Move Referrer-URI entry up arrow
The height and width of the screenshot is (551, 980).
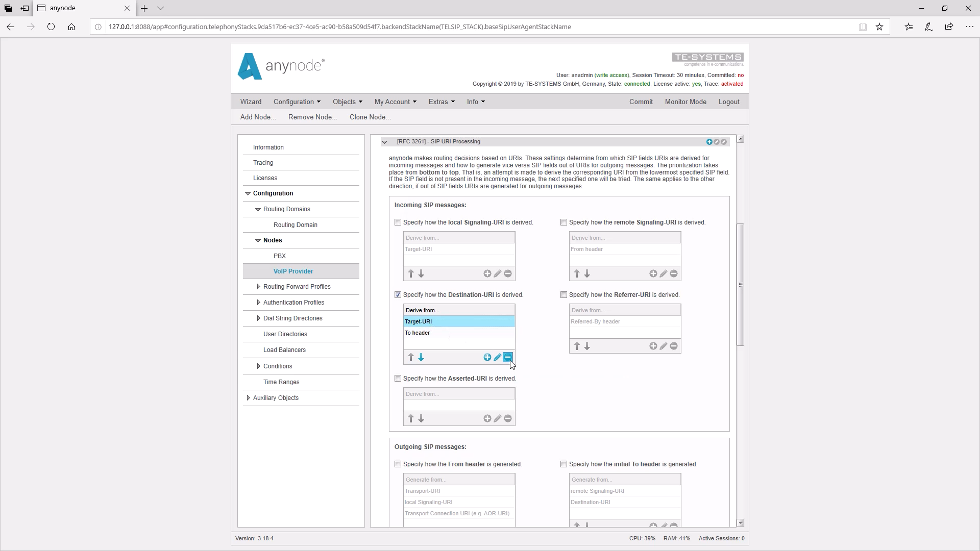(x=577, y=346)
